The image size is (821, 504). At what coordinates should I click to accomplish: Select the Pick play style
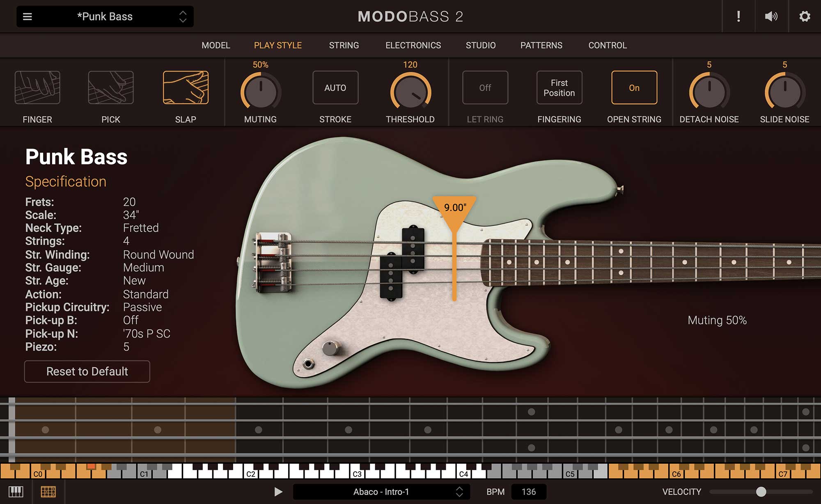111,88
